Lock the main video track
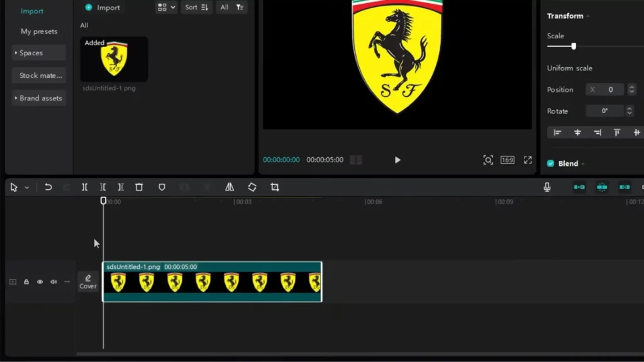 26,282
